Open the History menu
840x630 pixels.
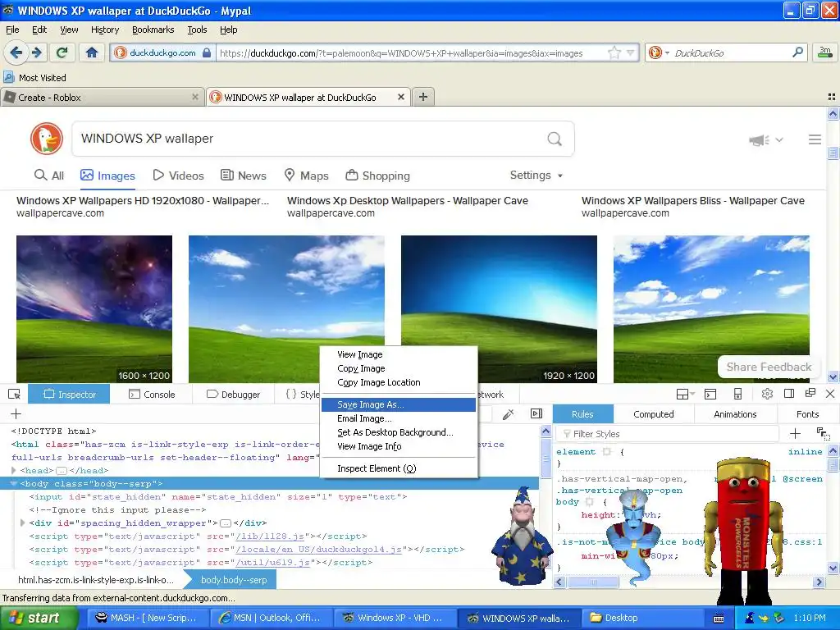coord(104,30)
